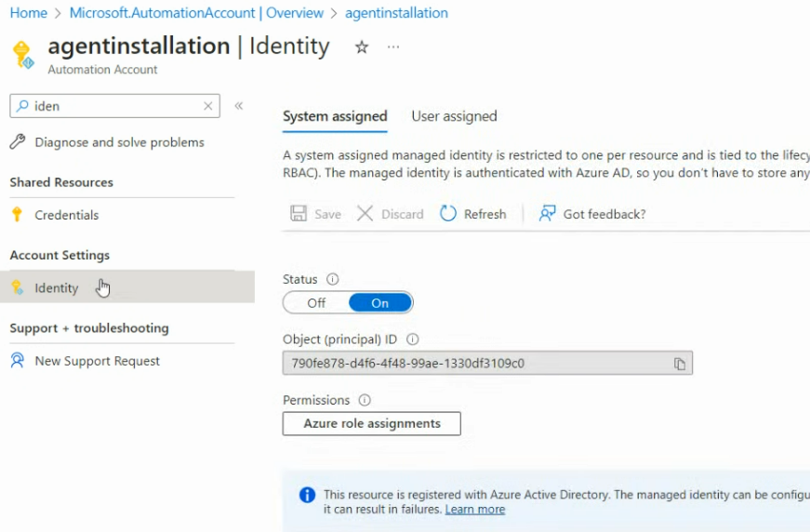The height and width of the screenshot is (532, 810).
Task: Click the Status info icon
Action: coord(333,279)
